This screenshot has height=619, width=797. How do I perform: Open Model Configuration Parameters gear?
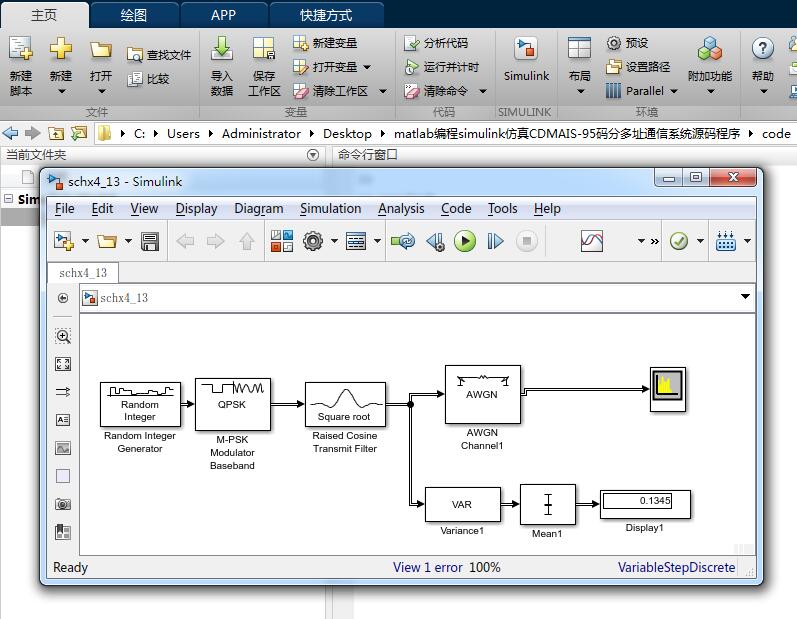(313, 241)
